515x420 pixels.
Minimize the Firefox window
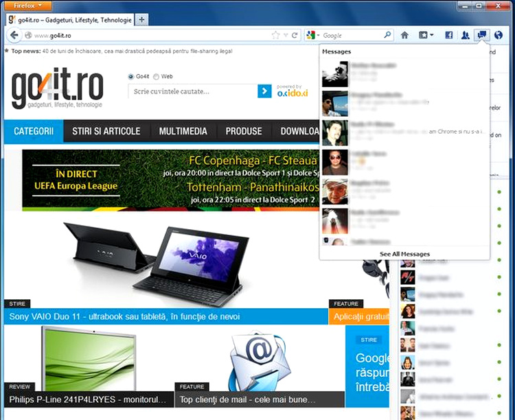click(465, 5)
